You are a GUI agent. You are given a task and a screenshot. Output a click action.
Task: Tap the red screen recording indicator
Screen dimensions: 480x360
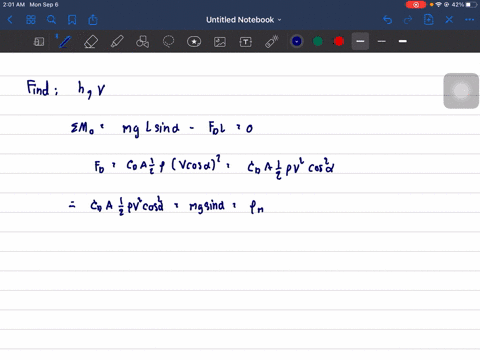point(416,5)
